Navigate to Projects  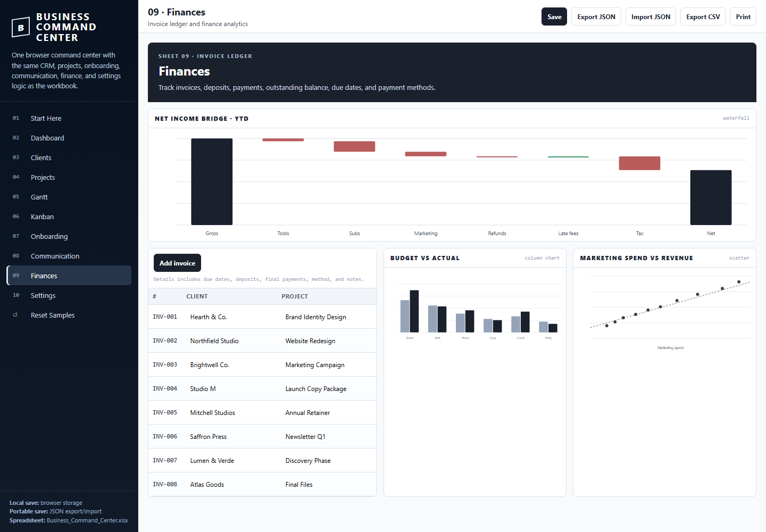click(x=69, y=177)
